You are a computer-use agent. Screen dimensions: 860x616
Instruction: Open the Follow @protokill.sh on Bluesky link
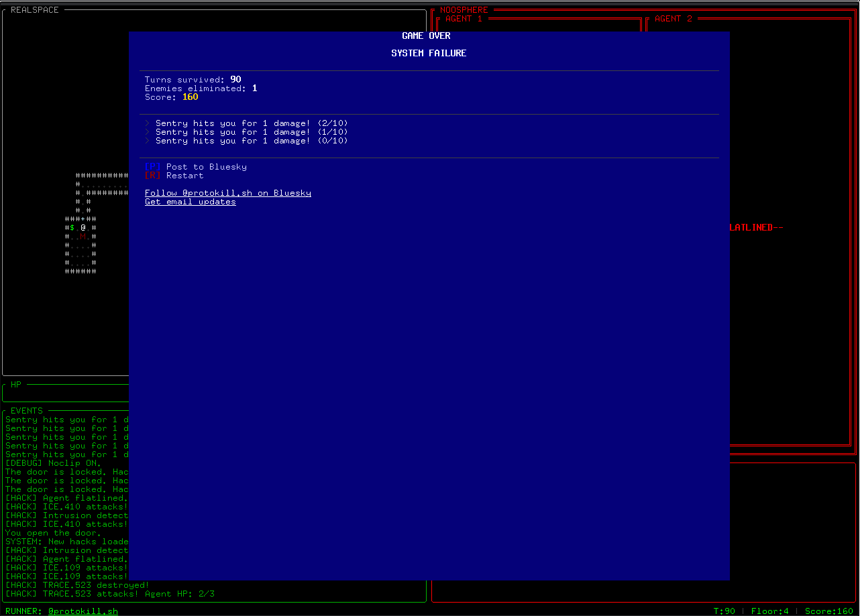228,193
